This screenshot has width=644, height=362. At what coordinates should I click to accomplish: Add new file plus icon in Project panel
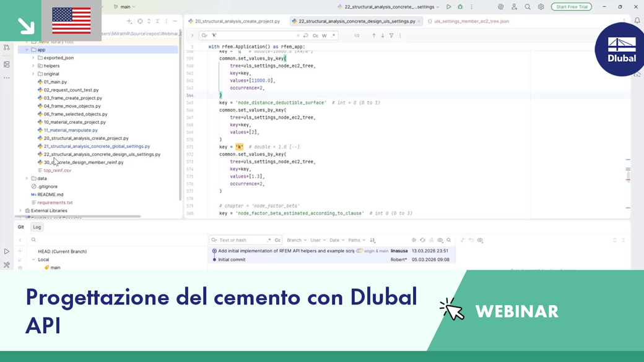(x=129, y=21)
